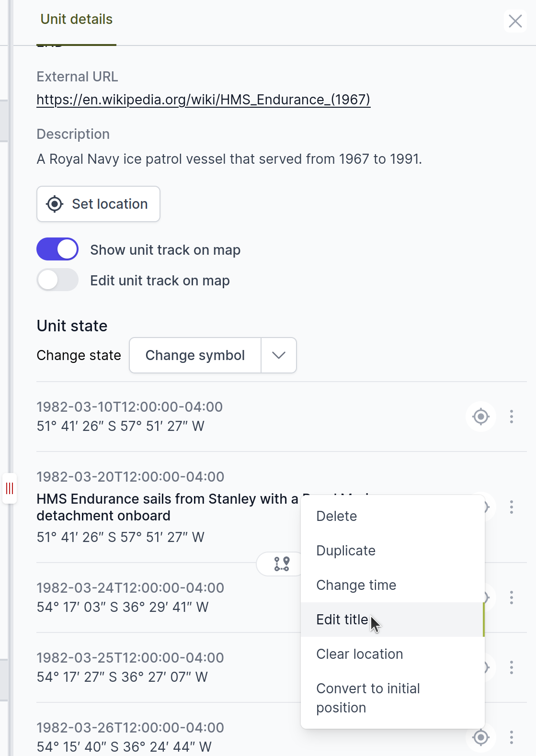Click Edit title in the context menu
The height and width of the screenshot is (756, 536).
(342, 620)
